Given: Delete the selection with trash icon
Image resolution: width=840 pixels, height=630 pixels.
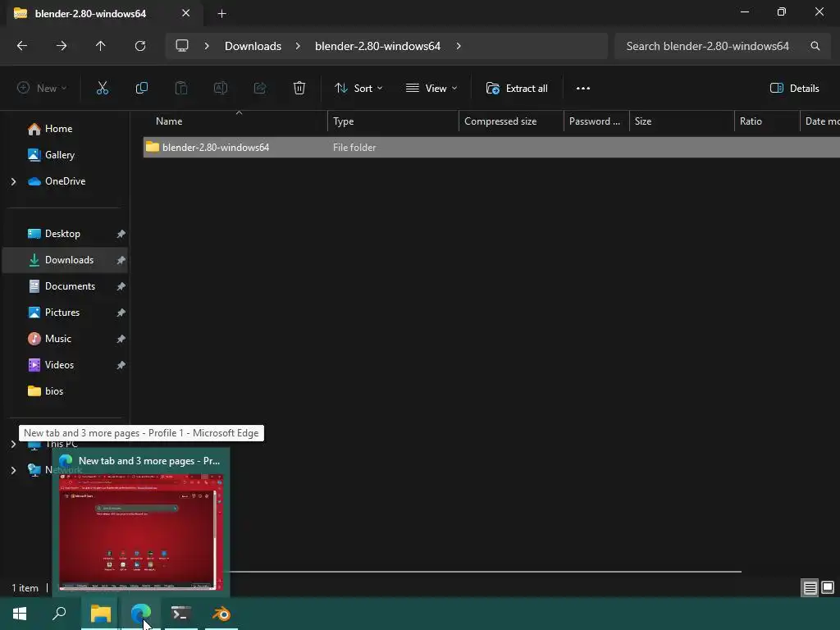Looking at the screenshot, I should tap(299, 89).
